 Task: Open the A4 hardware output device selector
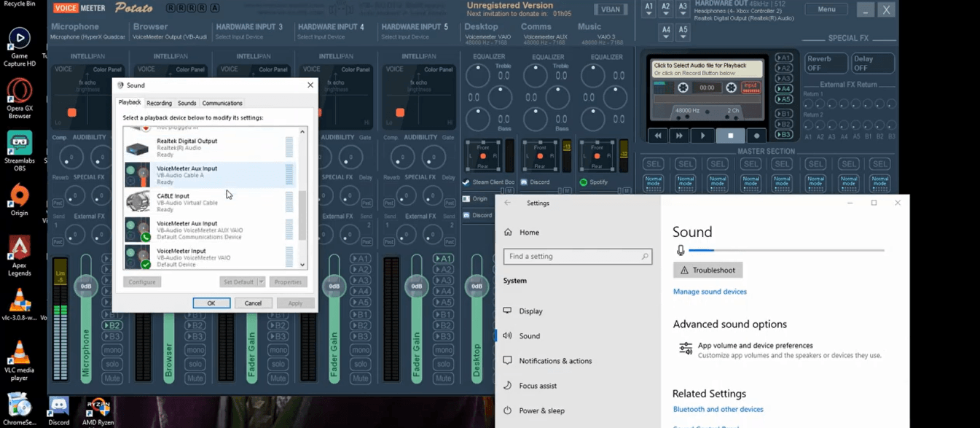click(x=666, y=32)
